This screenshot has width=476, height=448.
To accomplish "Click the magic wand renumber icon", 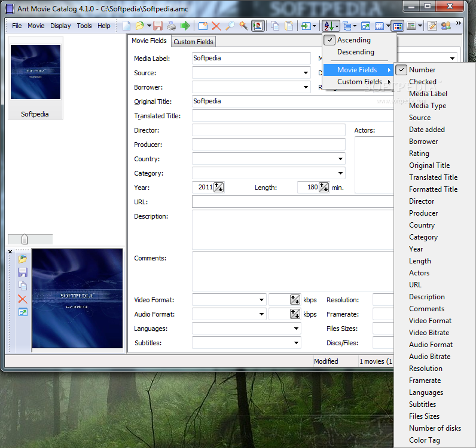I will click(243, 26).
